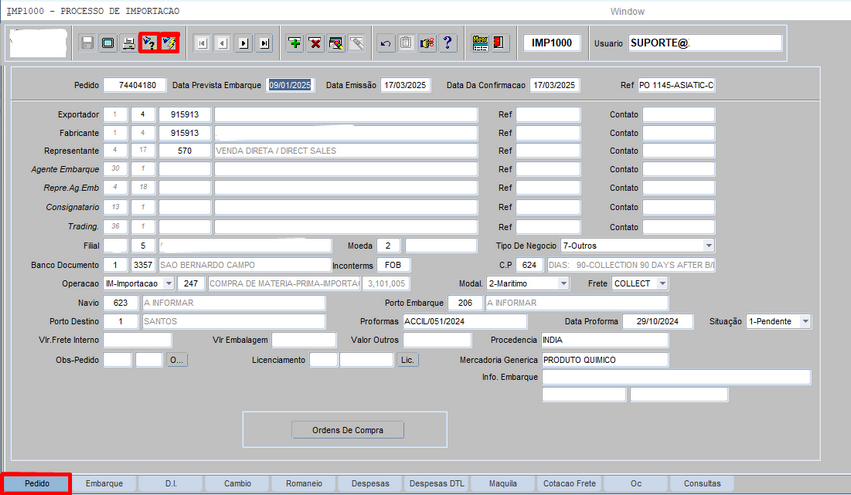Go to the last record
The width and height of the screenshot is (851, 495).
(x=264, y=43)
